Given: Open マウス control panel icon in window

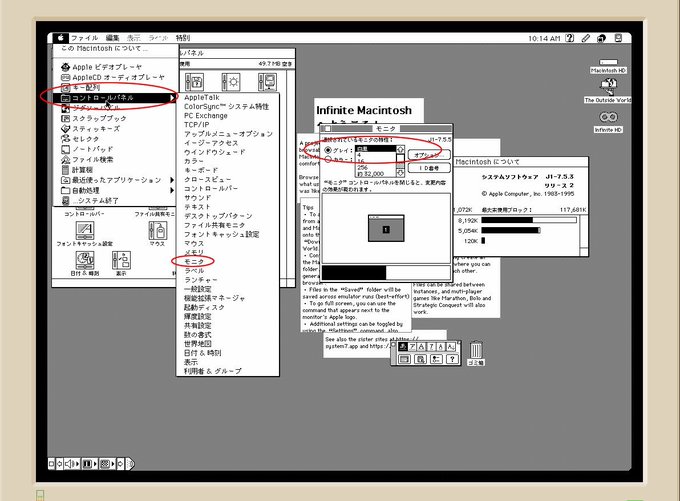Looking at the screenshot, I should 157,234.
